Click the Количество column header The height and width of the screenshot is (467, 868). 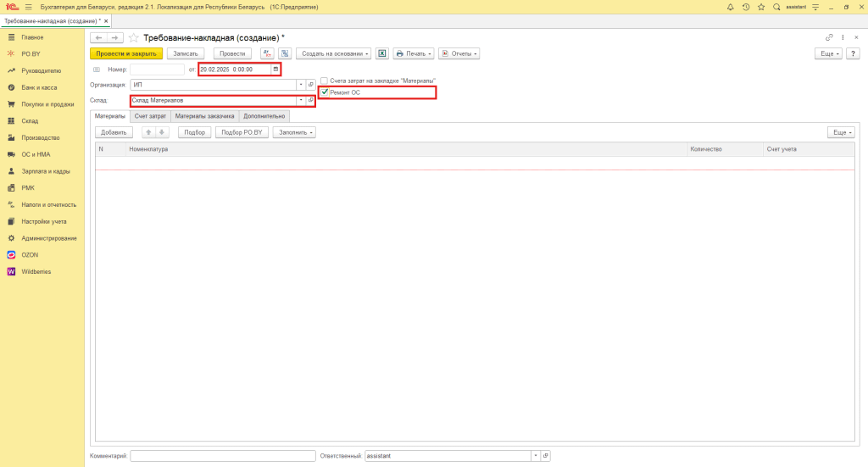(726, 149)
